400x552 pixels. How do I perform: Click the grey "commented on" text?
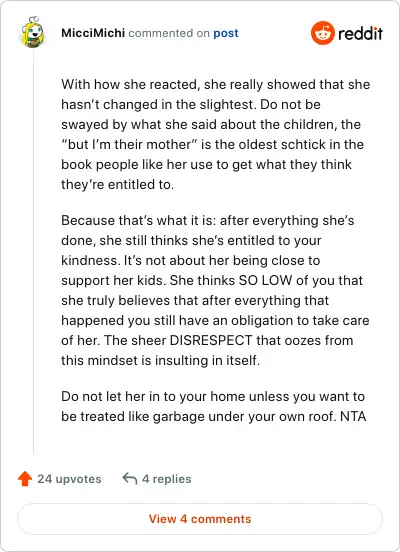pos(169,33)
